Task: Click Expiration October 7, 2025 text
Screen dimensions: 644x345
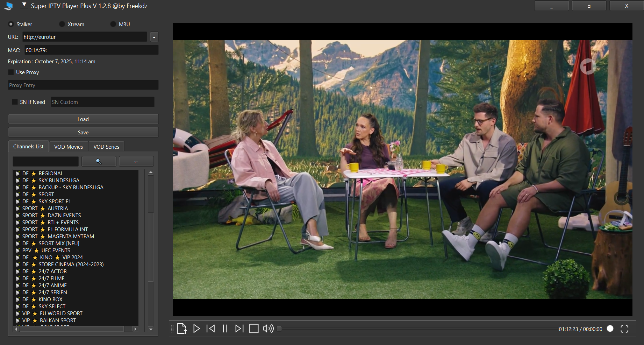Action: coord(52,61)
